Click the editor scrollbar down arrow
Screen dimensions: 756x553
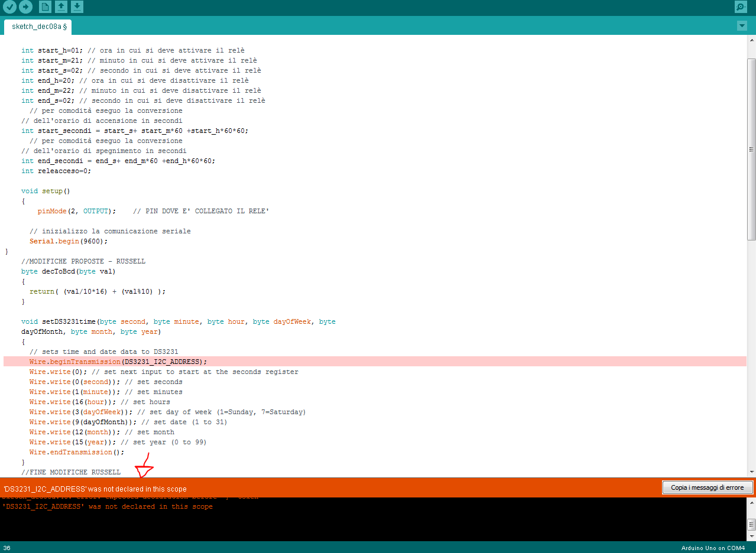pyautogui.click(x=751, y=472)
